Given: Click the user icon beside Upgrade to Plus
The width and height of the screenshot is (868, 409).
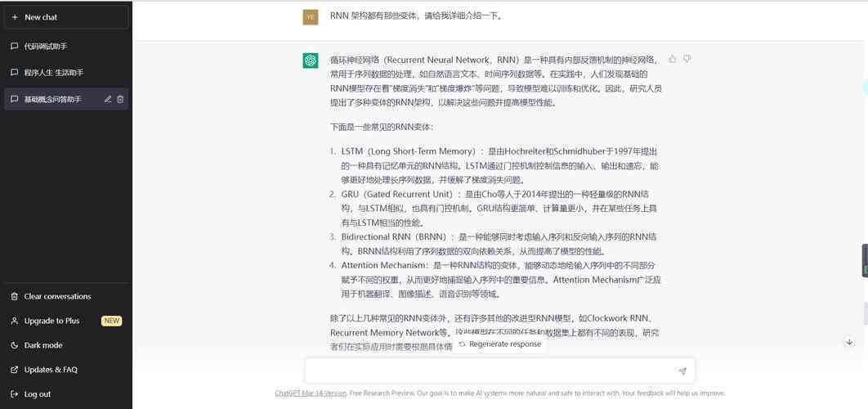Looking at the screenshot, I should click(15, 321).
